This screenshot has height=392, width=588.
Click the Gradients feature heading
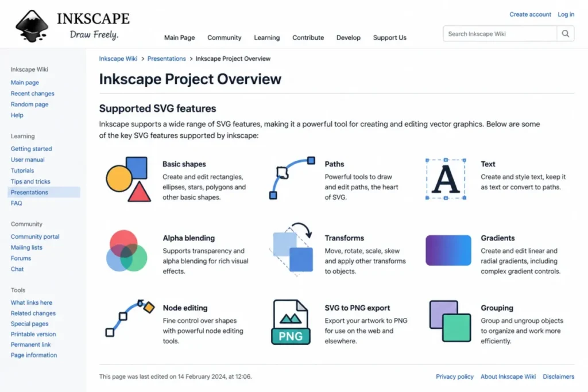click(498, 238)
